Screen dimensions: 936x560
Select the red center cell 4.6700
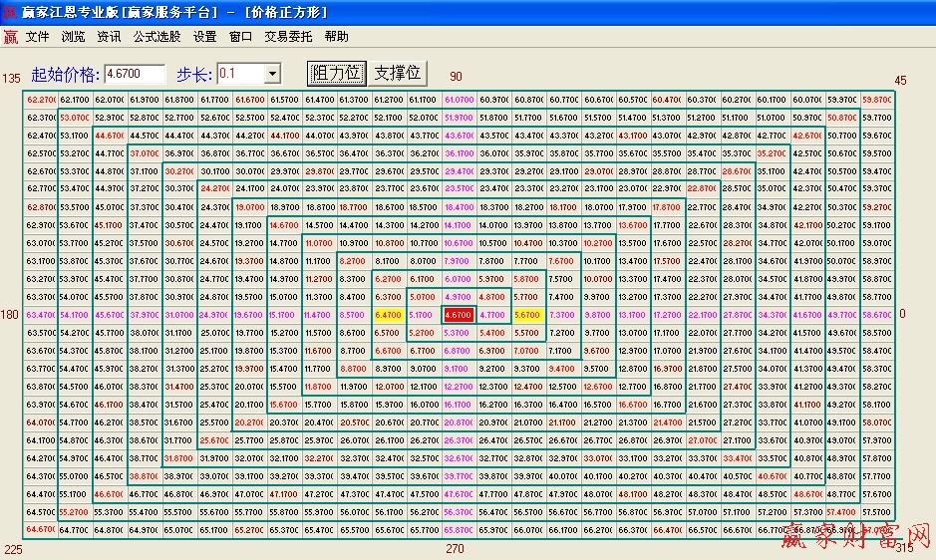click(458, 315)
